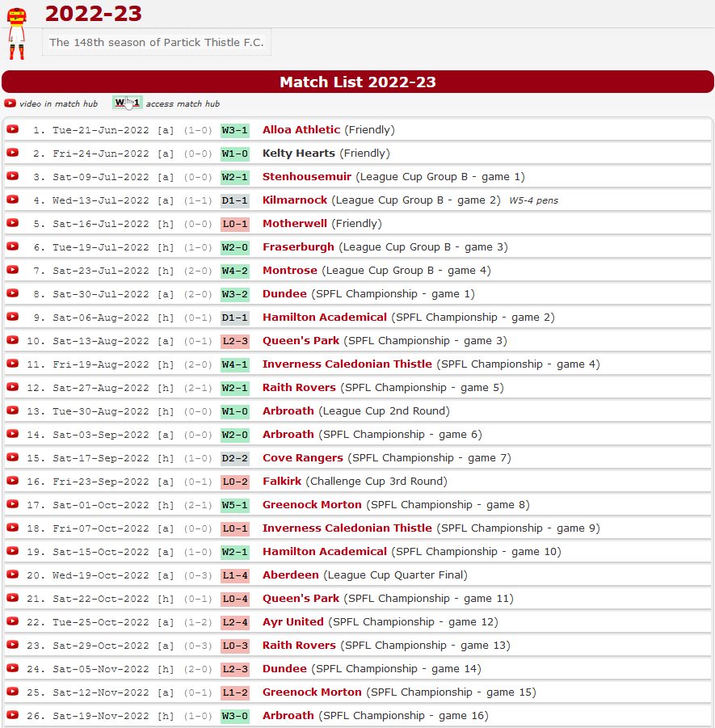This screenshot has width=715, height=728.
Task: Open the Stenhousemuir team link
Action: pyautogui.click(x=307, y=176)
